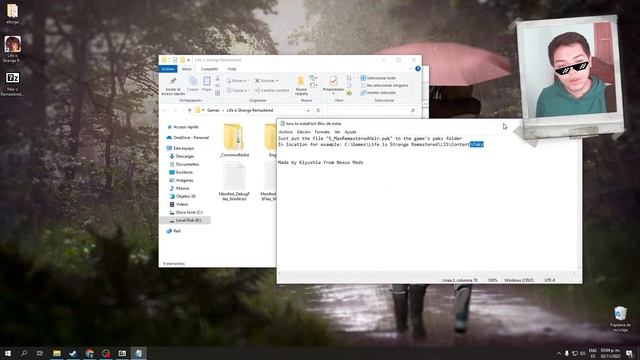Open the Archivo tab in File Explorer
This screenshot has height=360, width=640.
(168, 69)
